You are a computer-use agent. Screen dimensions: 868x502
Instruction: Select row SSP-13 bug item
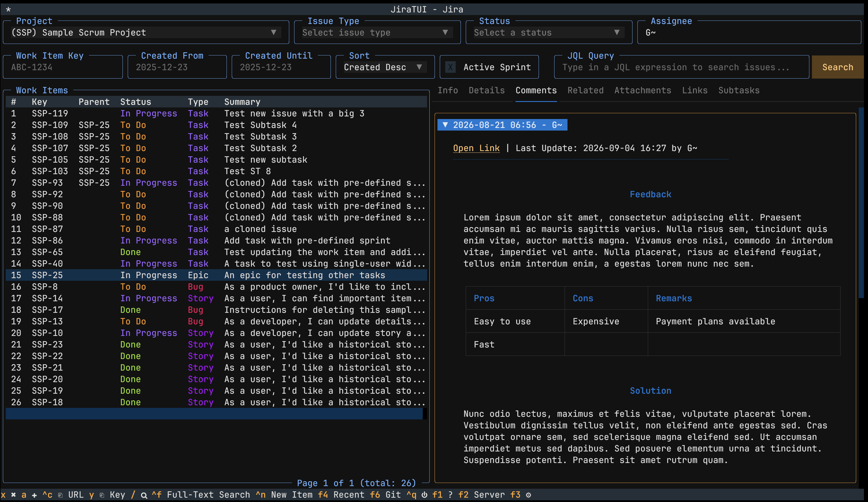click(x=216, y=321)
